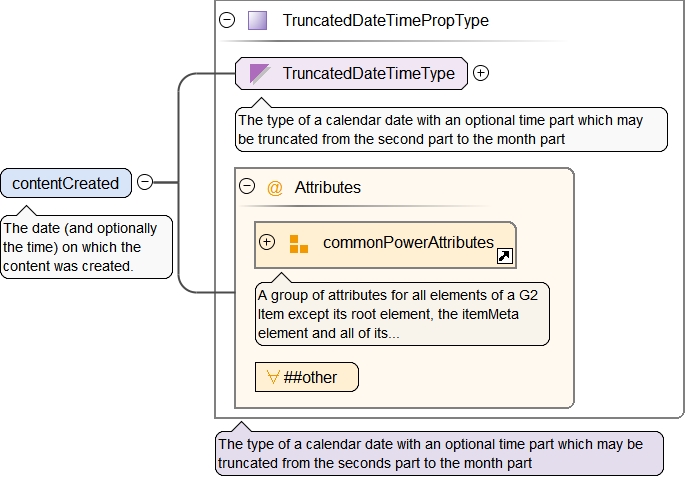This screenshot has width=686, height=479.
Task: Expand the commonPowerAttributes group
Action: (267, 242)
